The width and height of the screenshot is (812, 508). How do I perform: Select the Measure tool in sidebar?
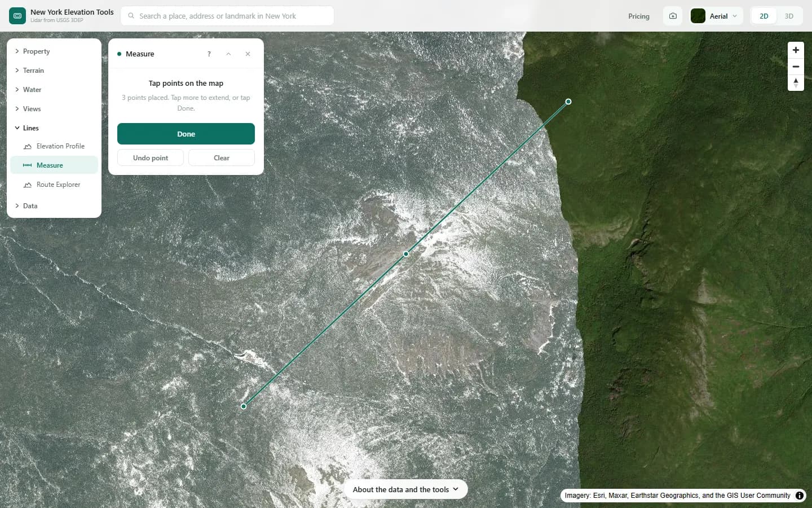54,165
